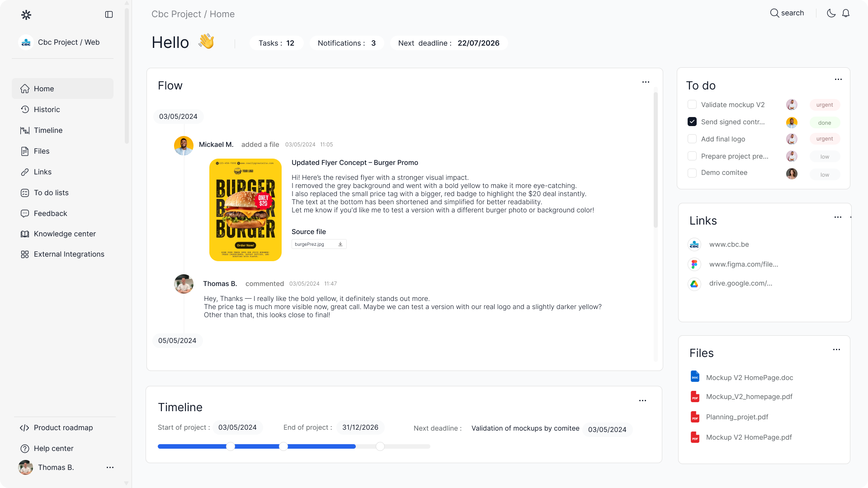Open drive.google.com link
Screen dimensions: 868x488
click(x=741, y=283)
